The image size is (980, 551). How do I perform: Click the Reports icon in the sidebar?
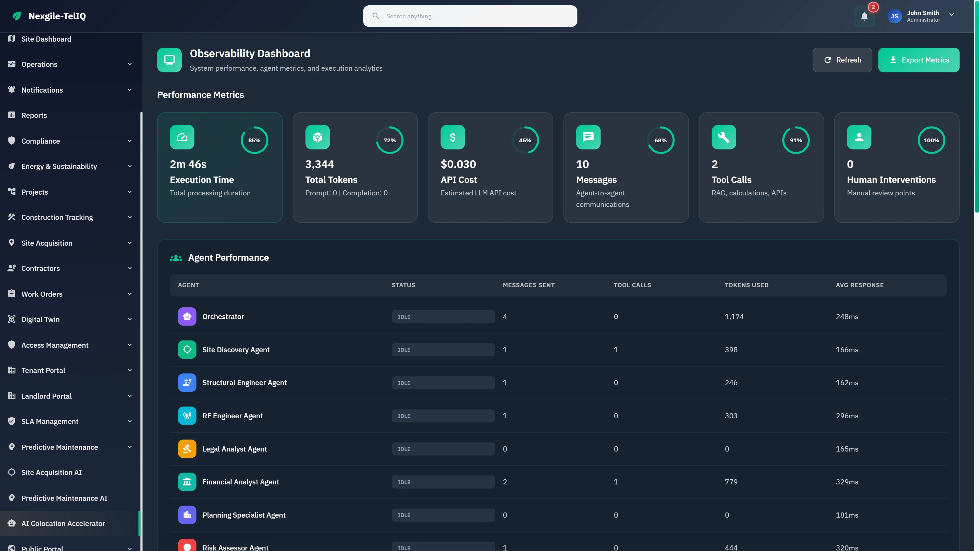pyautogui.click(x=11, y=115)
